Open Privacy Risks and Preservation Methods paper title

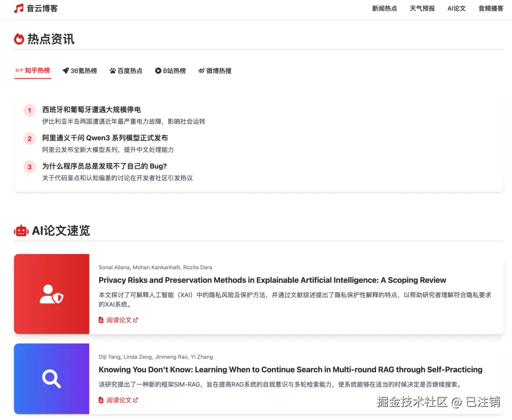pyautogui.click(x=272, y=280)
